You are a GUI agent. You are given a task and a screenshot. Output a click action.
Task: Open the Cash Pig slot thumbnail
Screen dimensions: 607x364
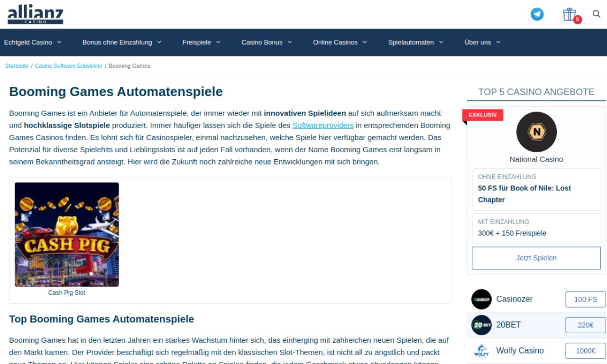click(67, 235)
